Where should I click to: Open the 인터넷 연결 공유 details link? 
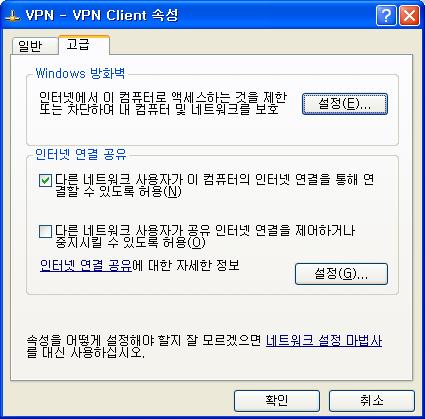[x=86, y=266]
